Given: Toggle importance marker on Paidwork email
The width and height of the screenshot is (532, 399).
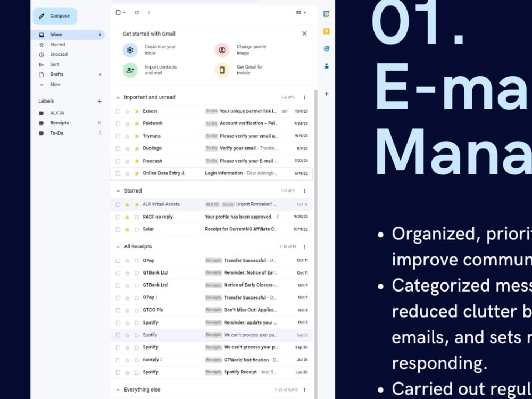Looking at the screenshot, I should pos(137,124).
